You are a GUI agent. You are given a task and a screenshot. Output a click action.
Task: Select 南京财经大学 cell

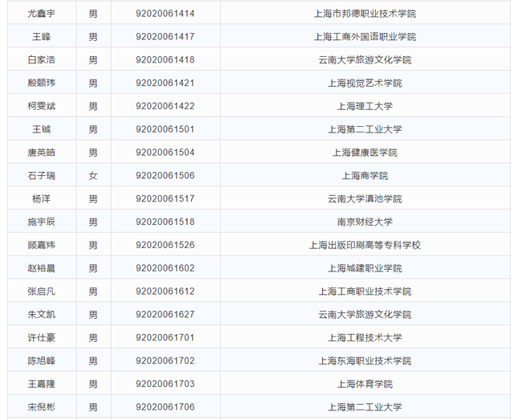coord(365,222)
